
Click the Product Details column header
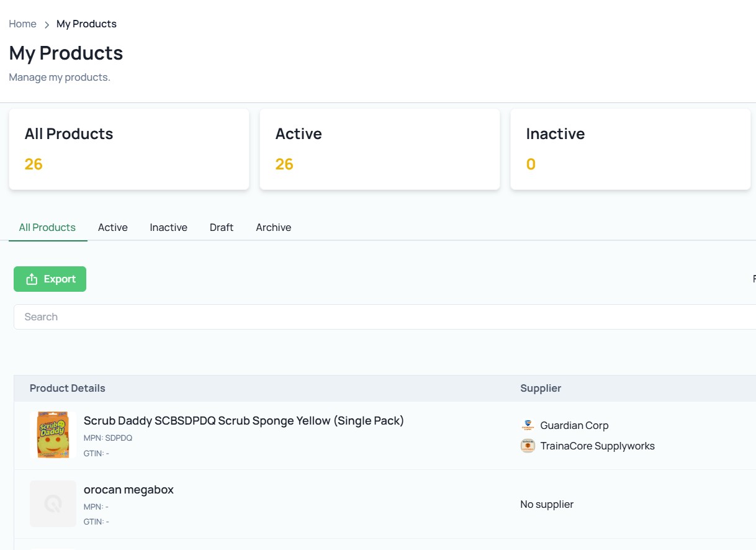tap(68, 388)
